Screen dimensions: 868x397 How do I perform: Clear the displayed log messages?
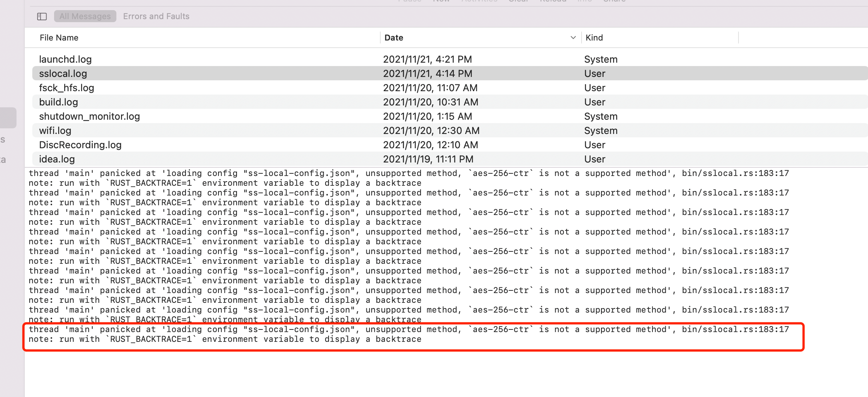click(518, 2)
